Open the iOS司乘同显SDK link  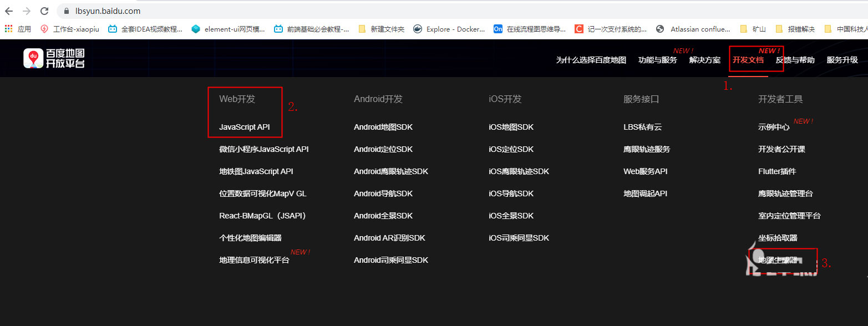coord(519,238)
